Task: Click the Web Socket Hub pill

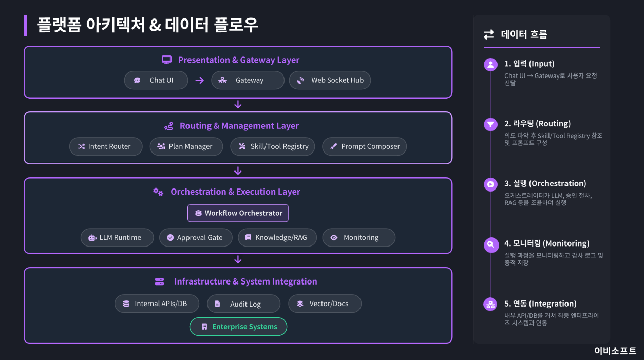Action: coord(330,80)
